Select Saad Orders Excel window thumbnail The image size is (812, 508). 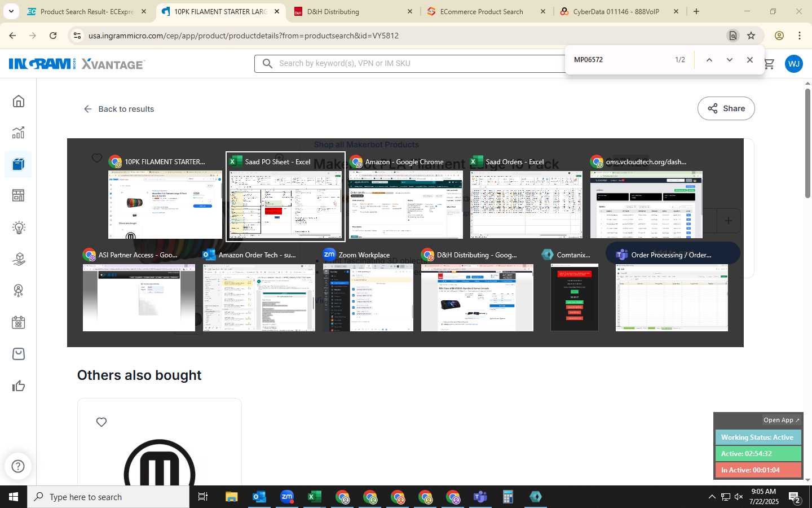[526, 196]
